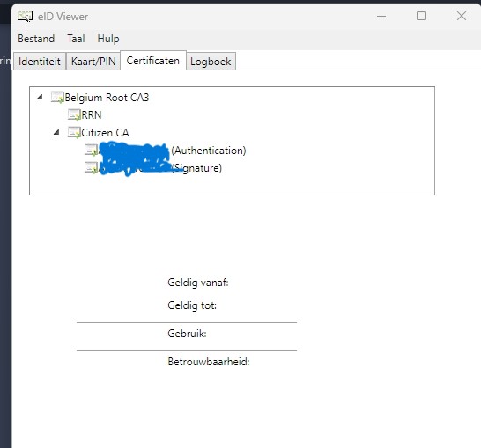
Task: Collapse the Belgium Root CA3 tree node
Action: (x=40, y=98)
